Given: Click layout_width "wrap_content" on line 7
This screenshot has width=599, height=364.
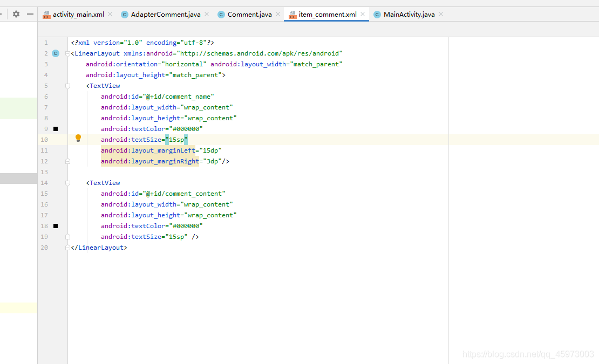Looking at the screenshot, I should pyautogui.click(x=207, y=107).
